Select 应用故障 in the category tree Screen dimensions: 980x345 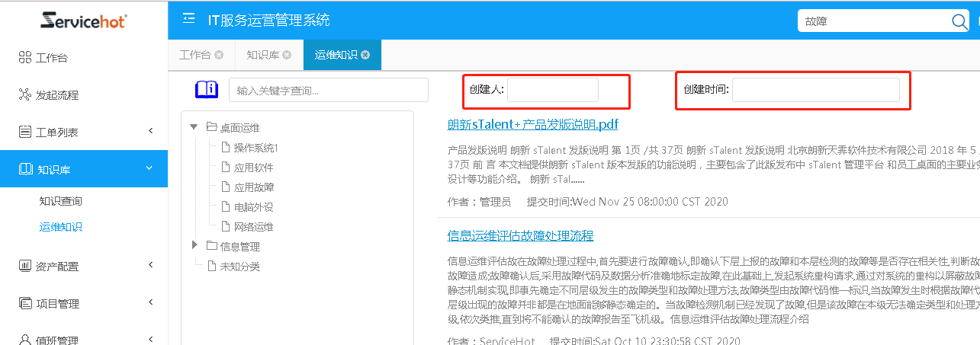(254, 187)
